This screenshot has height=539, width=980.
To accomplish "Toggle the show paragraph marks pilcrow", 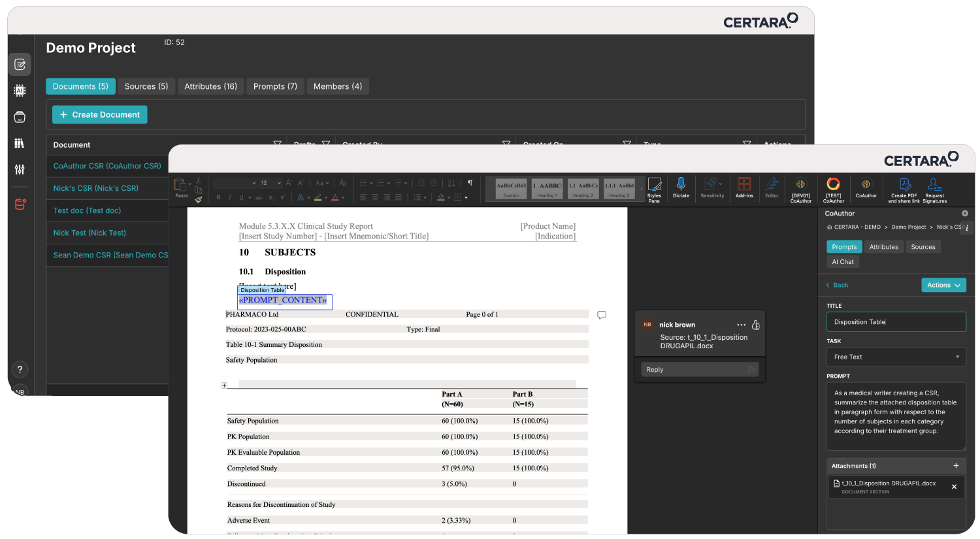I will (470, 183).
